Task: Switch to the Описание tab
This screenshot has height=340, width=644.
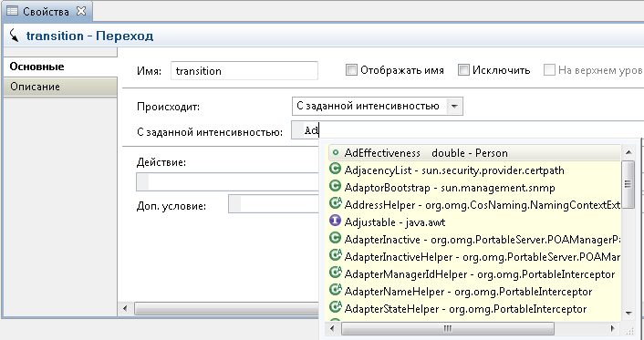Action: click(60, 87)
